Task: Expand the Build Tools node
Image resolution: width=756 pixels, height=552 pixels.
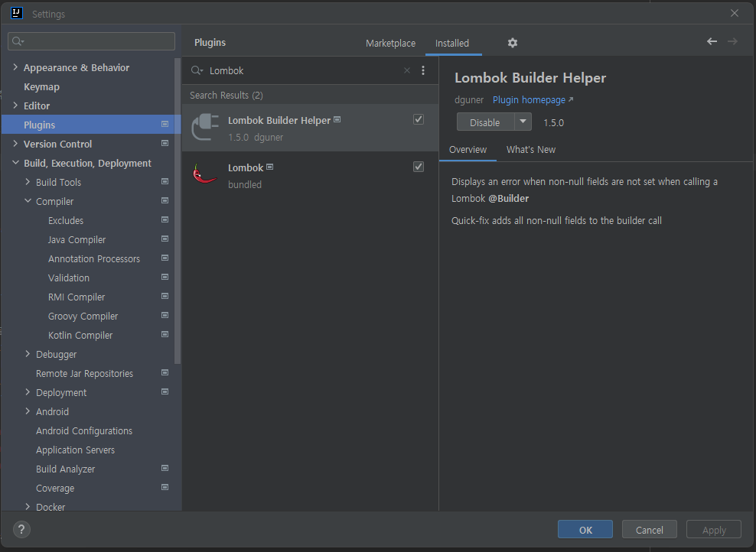Action: [28, 182]
